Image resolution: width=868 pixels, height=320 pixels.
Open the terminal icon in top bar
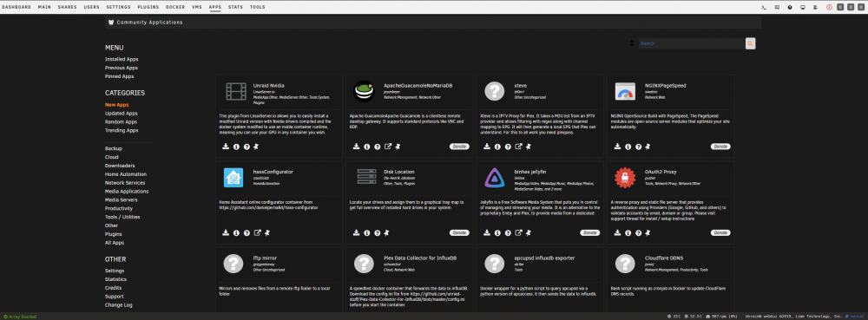tap(764, 7)
